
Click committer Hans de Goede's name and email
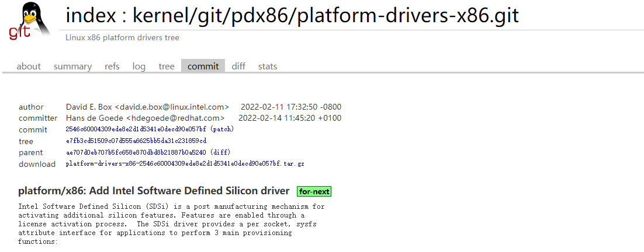point(145,118)
